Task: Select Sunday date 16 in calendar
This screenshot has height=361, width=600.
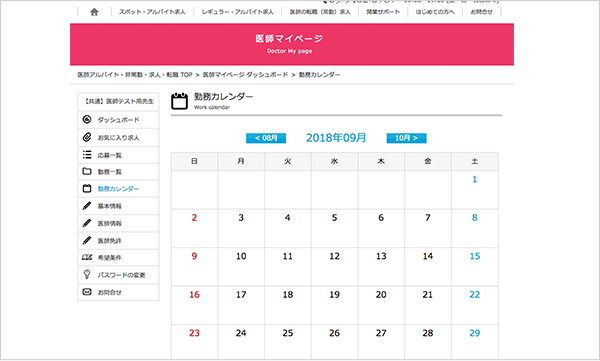Action: click(x=194, y=294)
